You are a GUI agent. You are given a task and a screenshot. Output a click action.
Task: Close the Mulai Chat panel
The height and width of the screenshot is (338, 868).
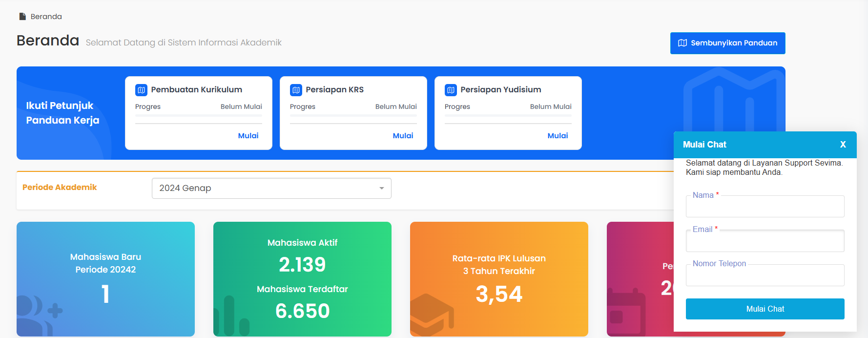[x=843, y=145]
